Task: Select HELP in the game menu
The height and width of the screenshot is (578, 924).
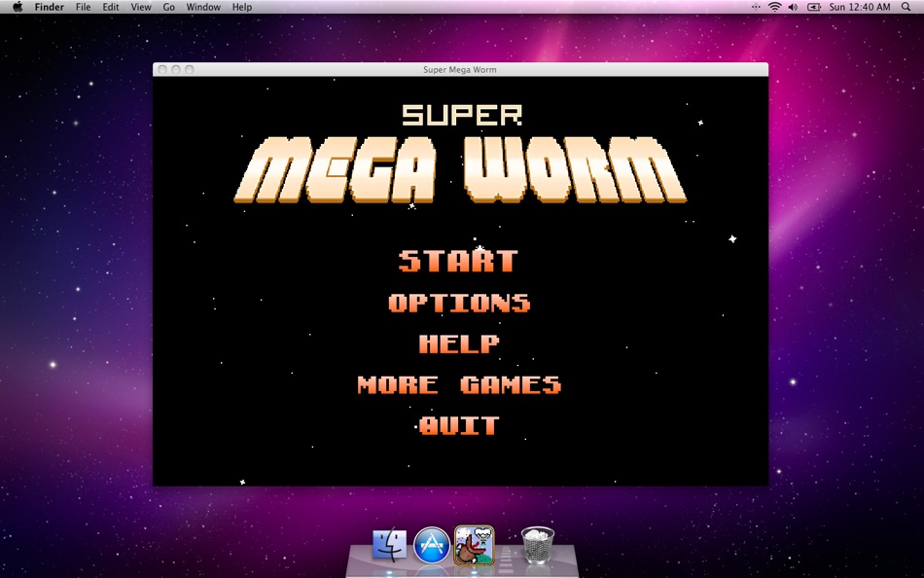Action: coord(459,343)
